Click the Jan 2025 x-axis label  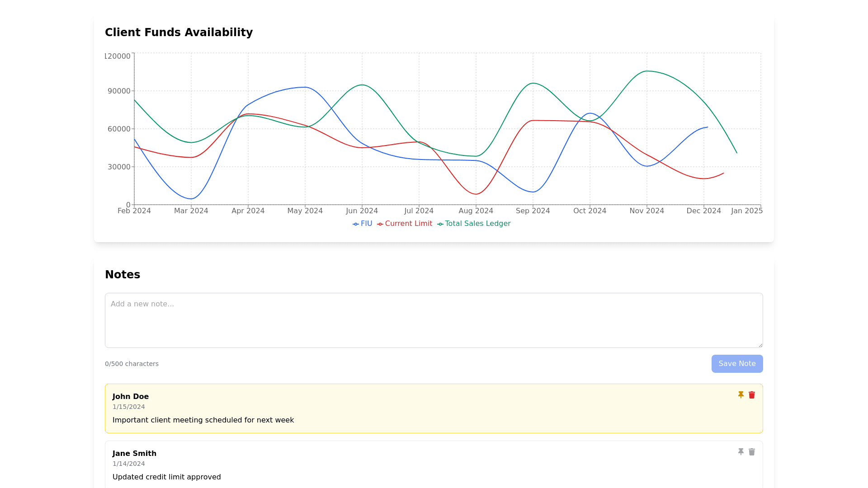[746, 211]
